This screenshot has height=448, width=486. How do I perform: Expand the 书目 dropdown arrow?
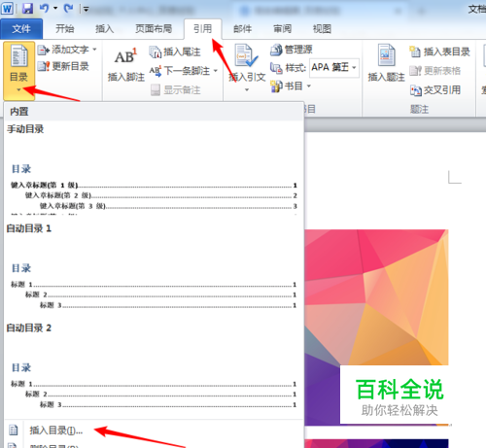pos(309,86)
